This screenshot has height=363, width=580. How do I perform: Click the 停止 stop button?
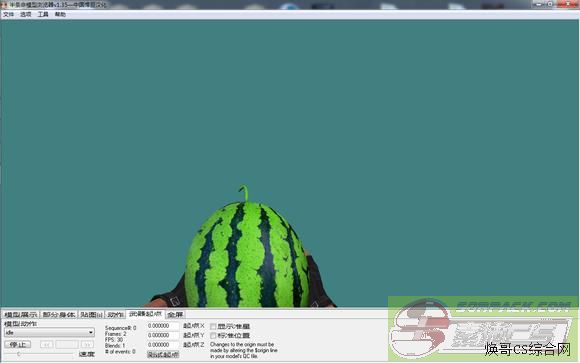(x=17, y=344)
